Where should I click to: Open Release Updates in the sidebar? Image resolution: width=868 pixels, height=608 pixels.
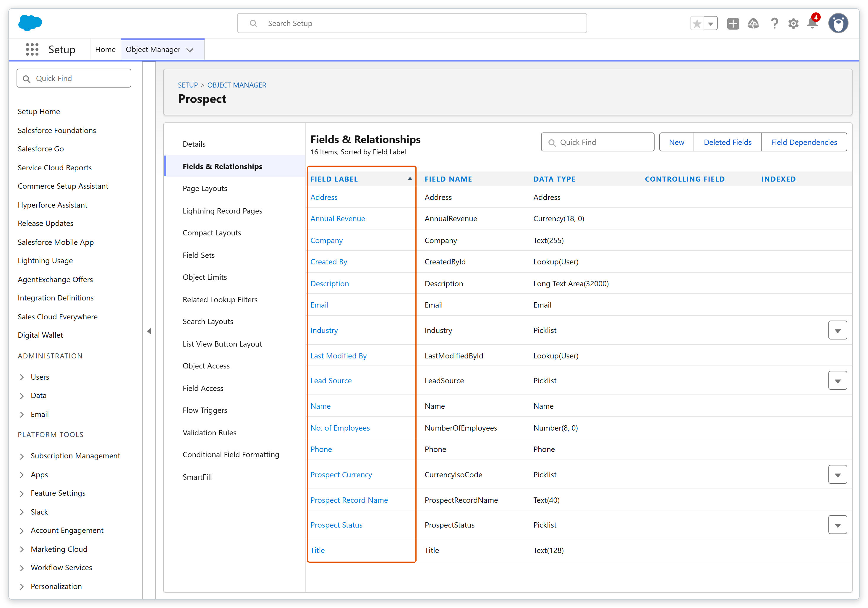pos(45,224)
